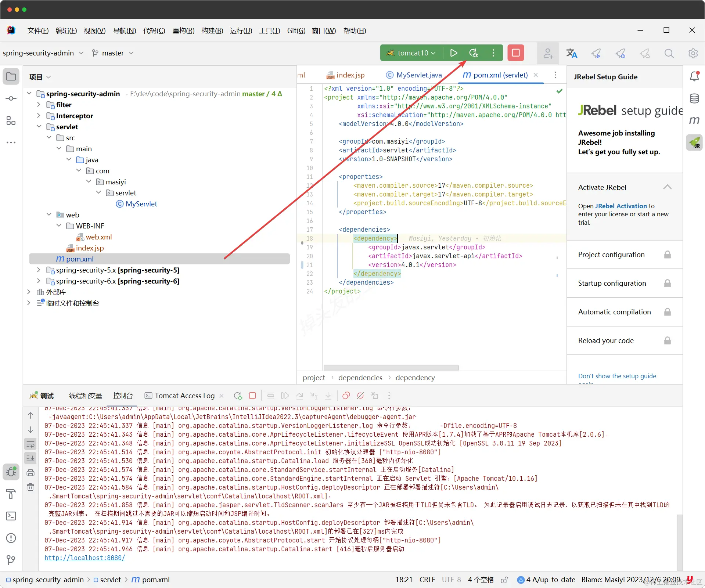
Task: Open the JRebel tool window icon
Action: 694,143
